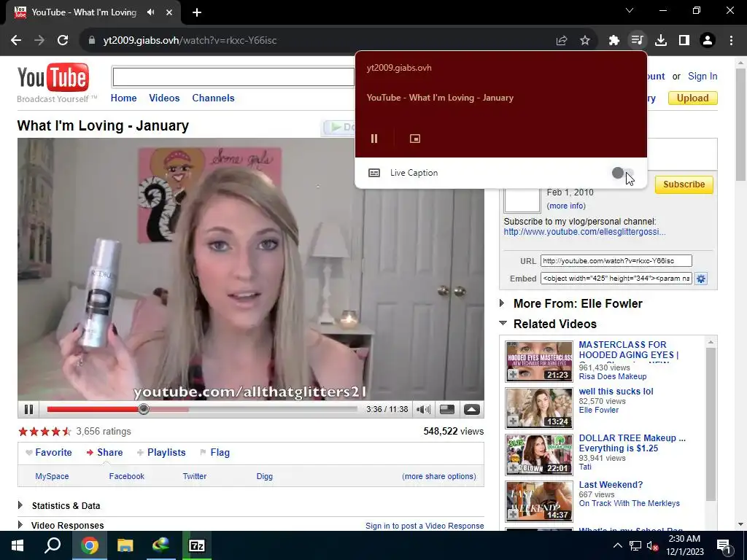Click the video progress bar scrubber

pos(144,409)
